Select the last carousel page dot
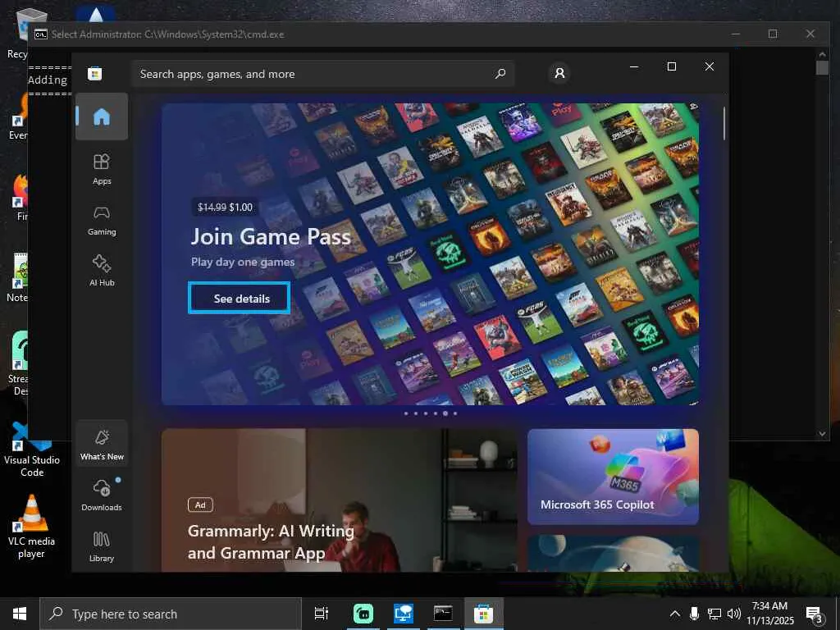 point(455,413)
